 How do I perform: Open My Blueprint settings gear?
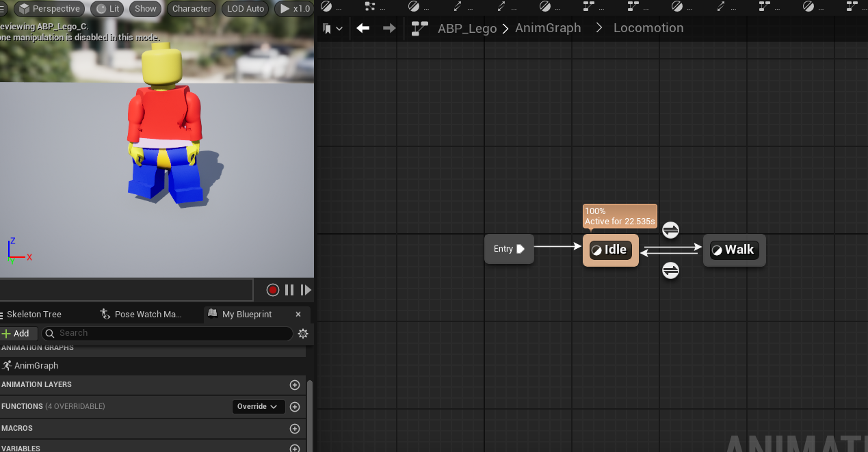(303, 334)
